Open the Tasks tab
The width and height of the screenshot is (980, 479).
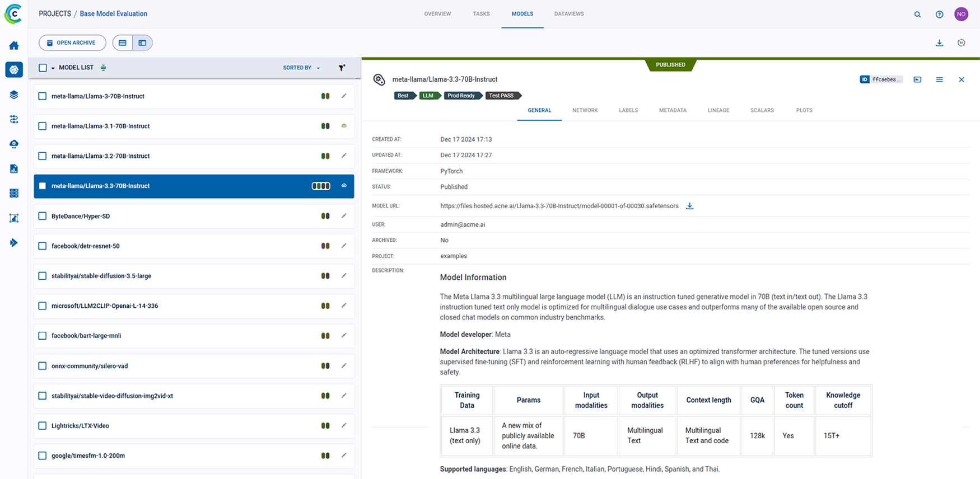(481, 14)
